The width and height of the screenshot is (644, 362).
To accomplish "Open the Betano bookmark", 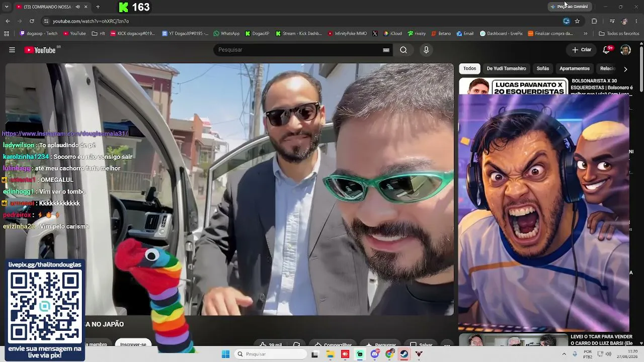I will click(441, 34).
